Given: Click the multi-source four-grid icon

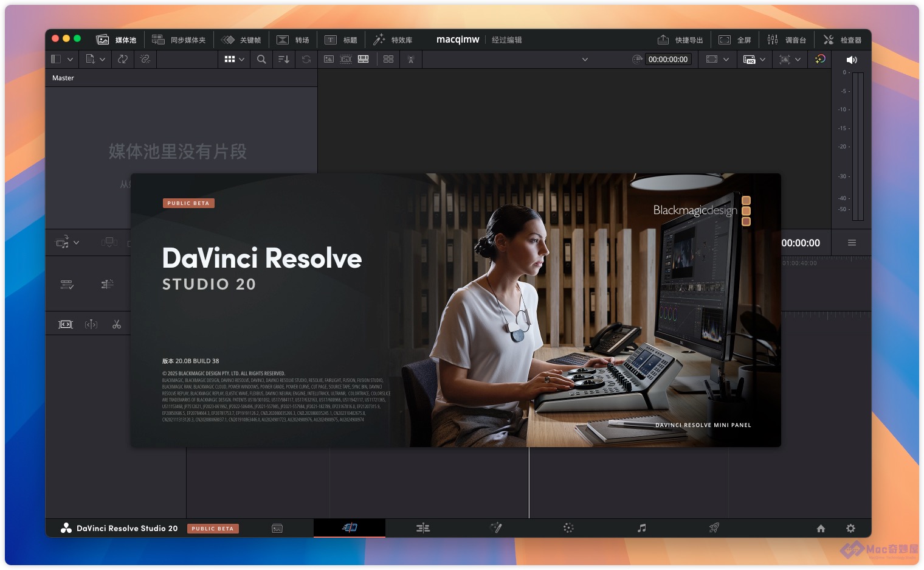Looking at the screenshot, I should coord(388,59).
